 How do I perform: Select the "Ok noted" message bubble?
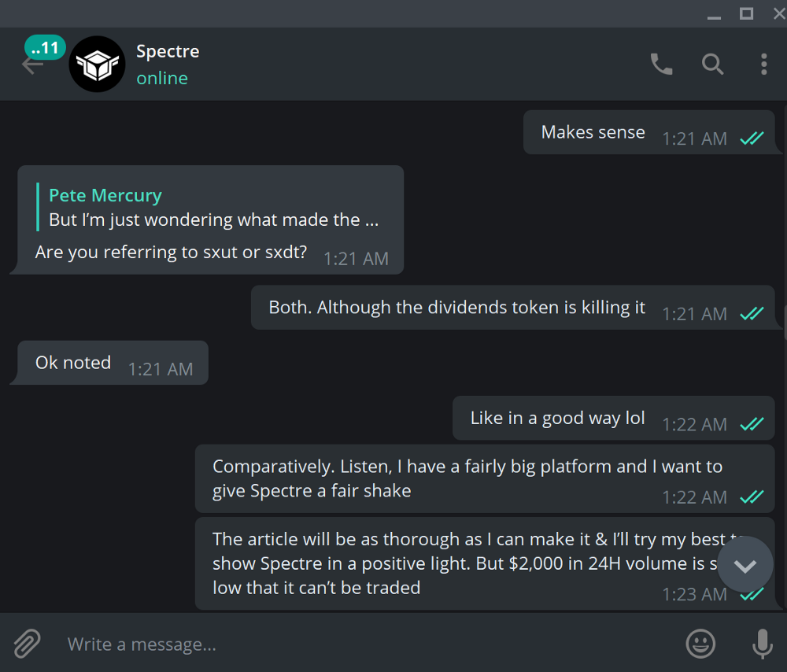(113, 362)
